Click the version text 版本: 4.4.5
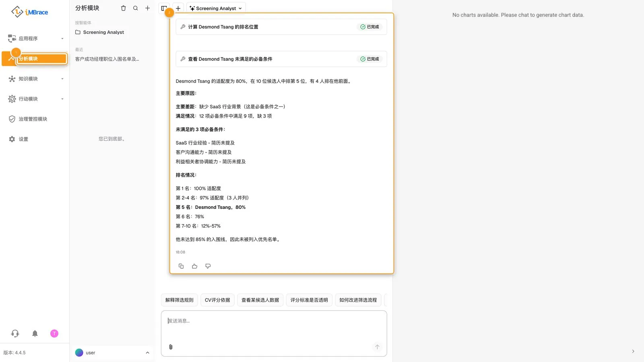 14,353
